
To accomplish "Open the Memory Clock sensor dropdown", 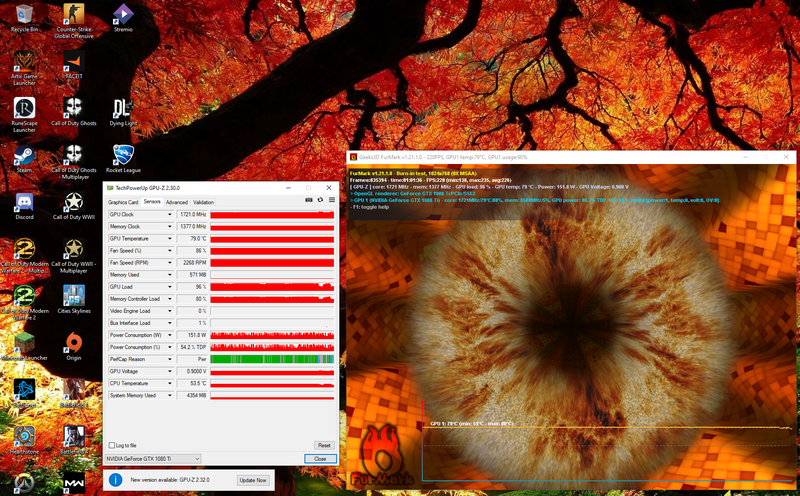I will [x=170, y=227].
